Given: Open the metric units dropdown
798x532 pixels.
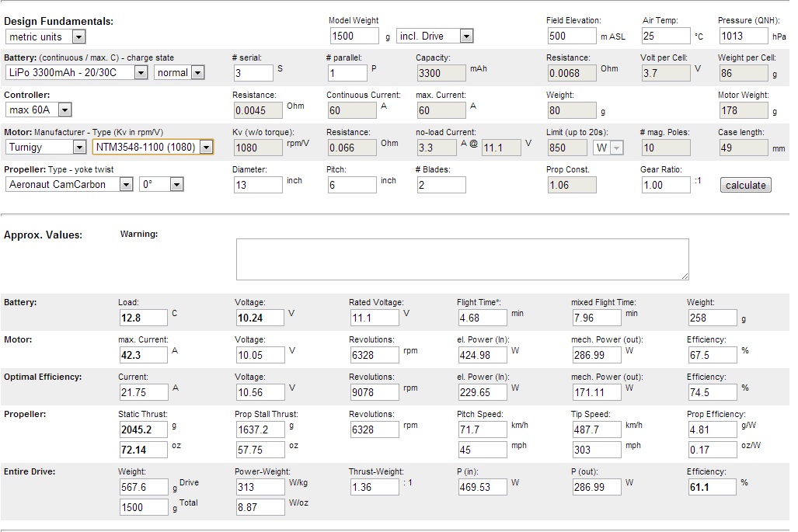Looking at the screenshot, I should 46,37.
